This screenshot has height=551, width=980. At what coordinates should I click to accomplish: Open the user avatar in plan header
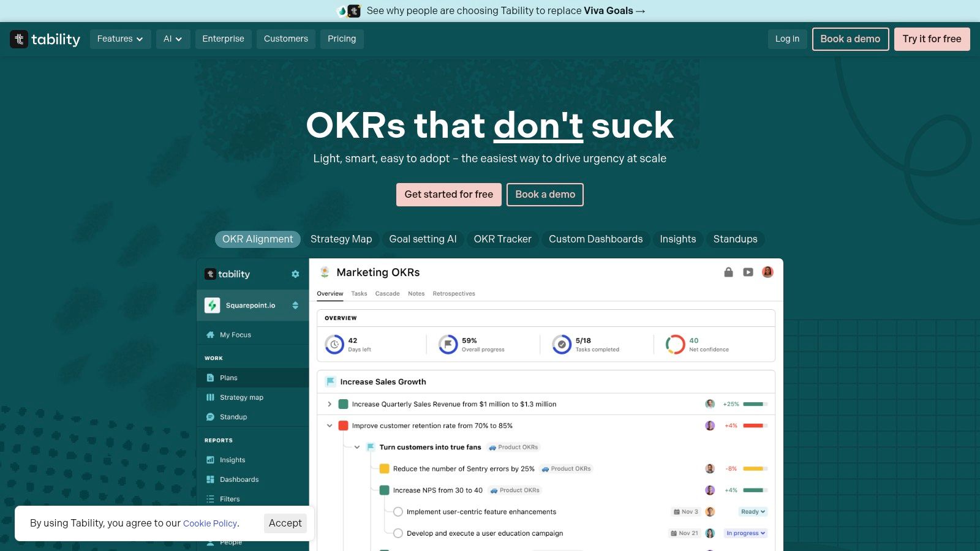pyautogui.click(x=767, y=272)
